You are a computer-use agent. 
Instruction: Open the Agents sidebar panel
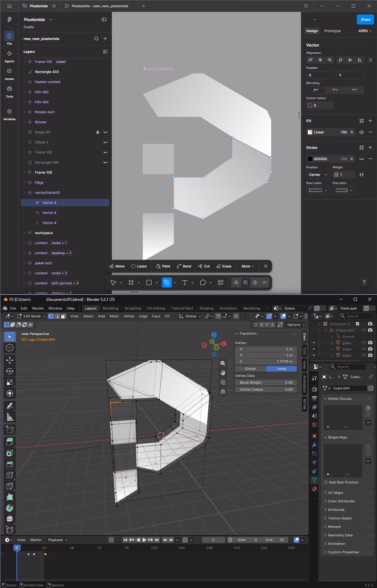coord(9,56)
